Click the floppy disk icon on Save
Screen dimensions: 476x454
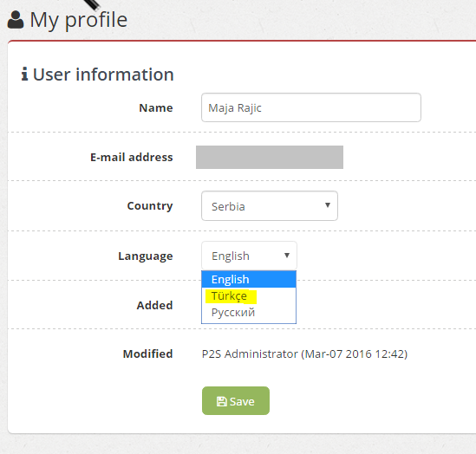(222, 401)
